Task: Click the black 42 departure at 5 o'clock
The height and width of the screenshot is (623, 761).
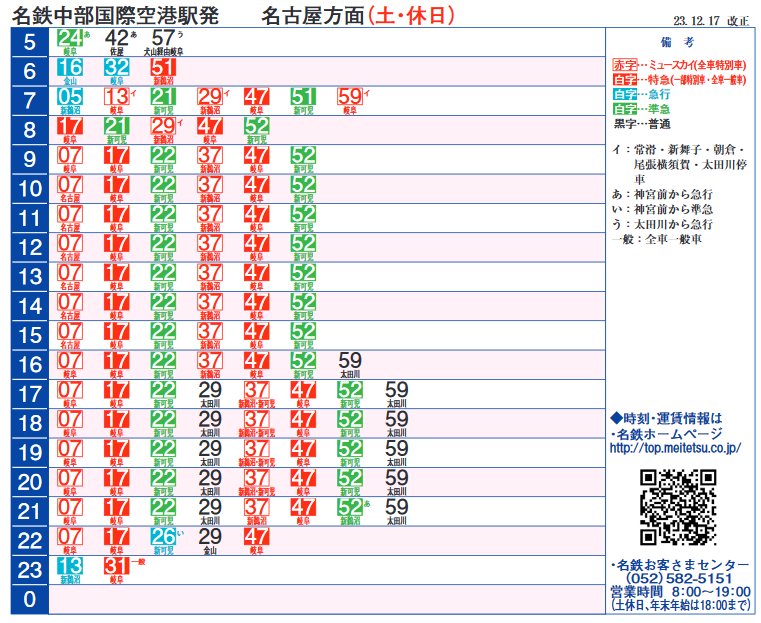Action: coord(117,39)
